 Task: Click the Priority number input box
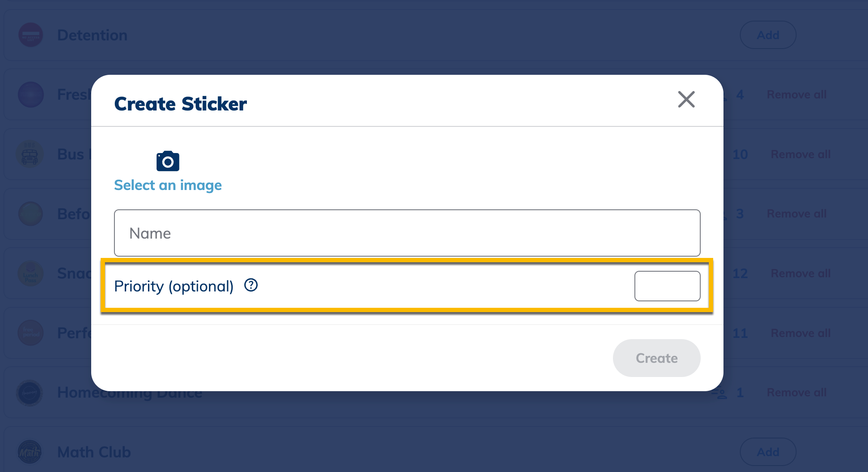[667, 286]
